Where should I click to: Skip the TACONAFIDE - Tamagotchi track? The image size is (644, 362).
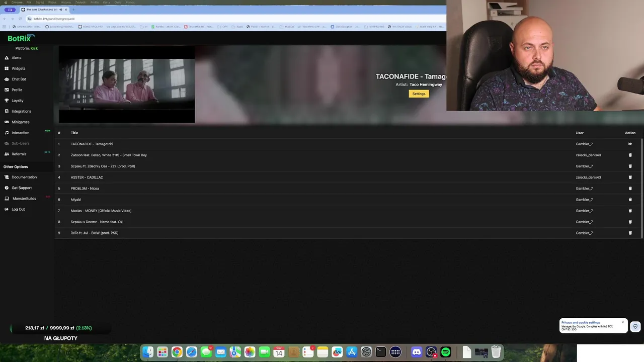pos(630,144)
